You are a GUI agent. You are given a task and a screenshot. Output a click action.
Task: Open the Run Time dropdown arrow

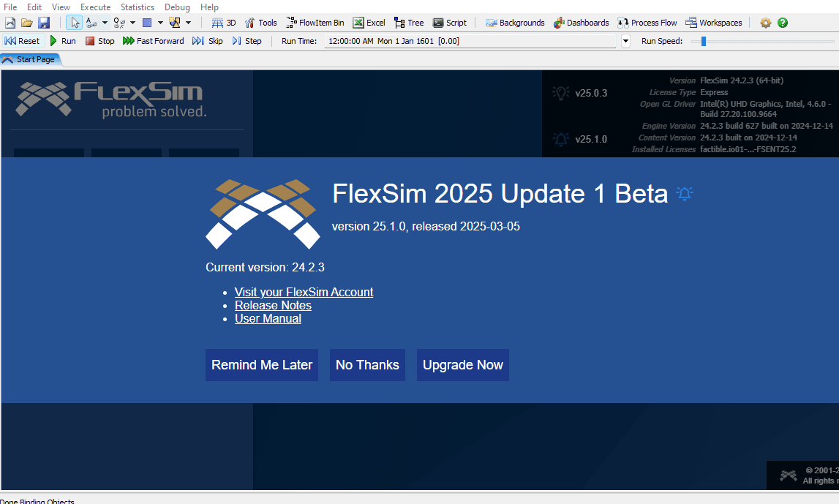pyautogui.click(x=625, y=41)
